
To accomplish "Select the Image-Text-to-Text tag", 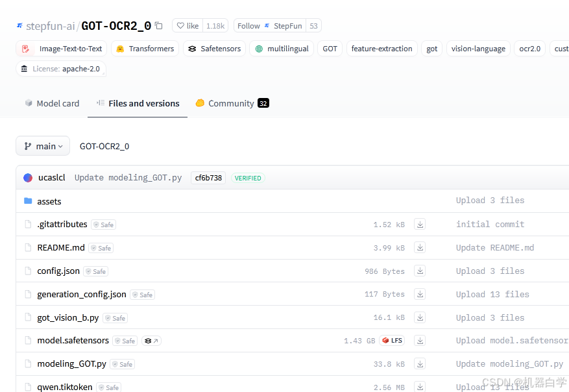I will (x=62, y=49).
